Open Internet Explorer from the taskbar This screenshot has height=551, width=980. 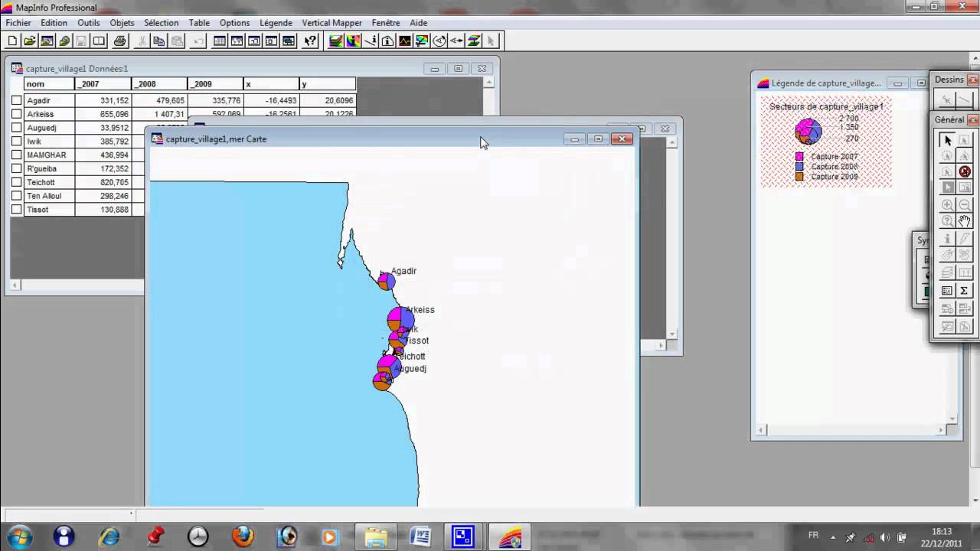point(109,536)
